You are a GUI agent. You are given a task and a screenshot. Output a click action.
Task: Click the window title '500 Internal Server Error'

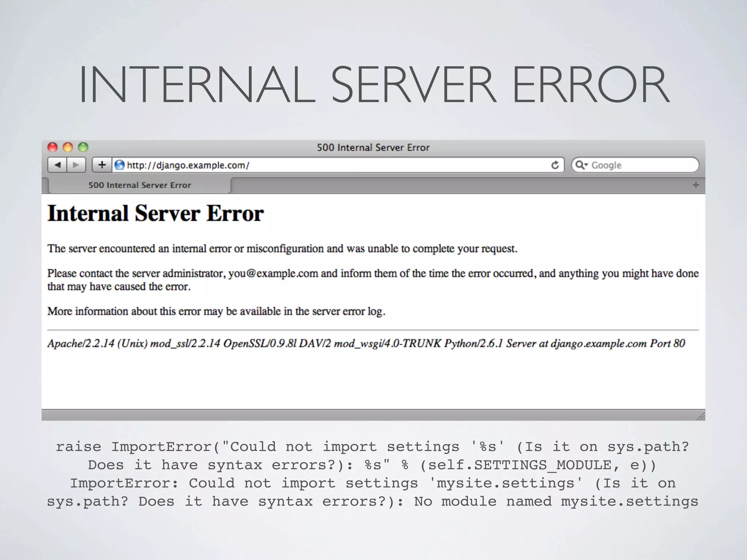(x=373, y=147)
